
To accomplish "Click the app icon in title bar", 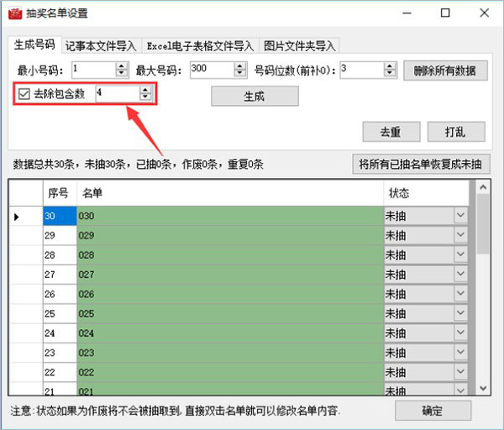I will (x=15, y=13).
